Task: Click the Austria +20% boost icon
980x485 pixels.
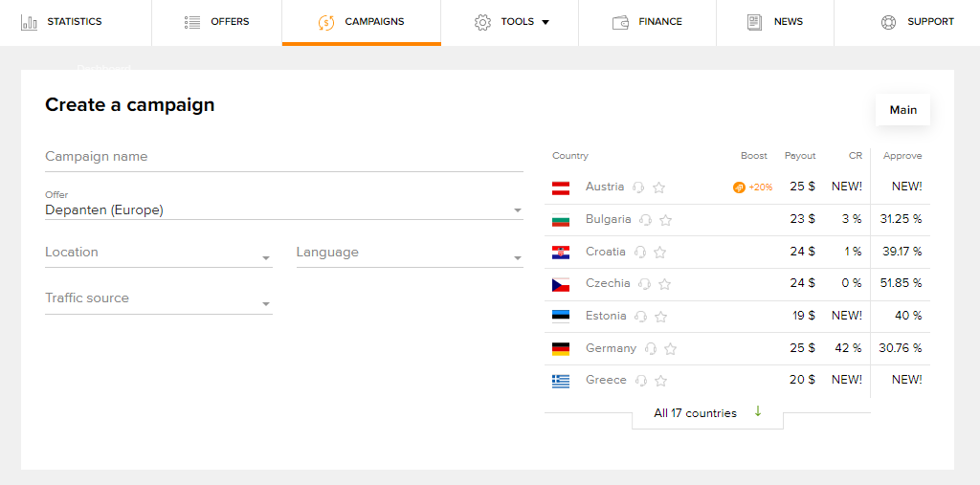Action: point(739,187)
